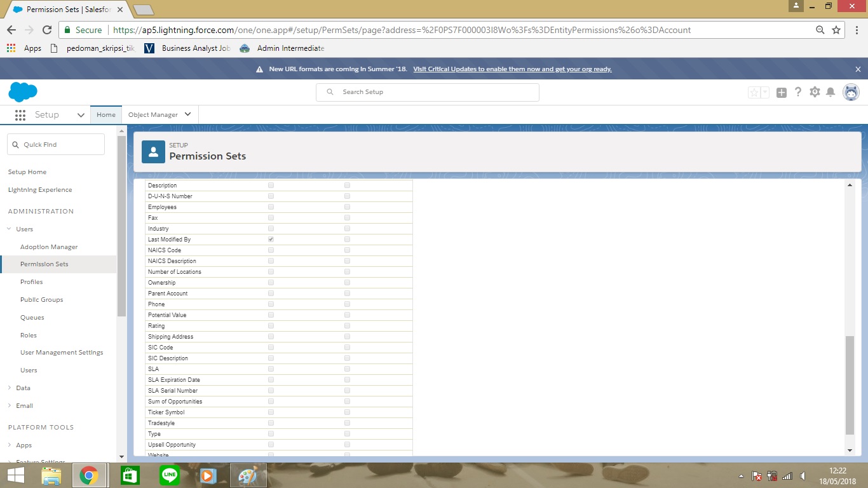This screenshot has width=868, height=488.
Task: Open Public Groups in the sidebar
Action: point(42,300)
